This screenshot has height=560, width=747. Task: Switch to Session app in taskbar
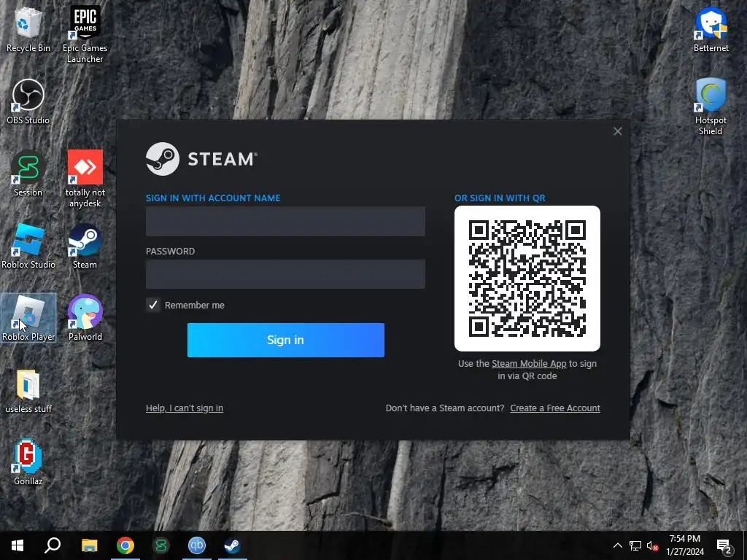click(x=161, y=545)
